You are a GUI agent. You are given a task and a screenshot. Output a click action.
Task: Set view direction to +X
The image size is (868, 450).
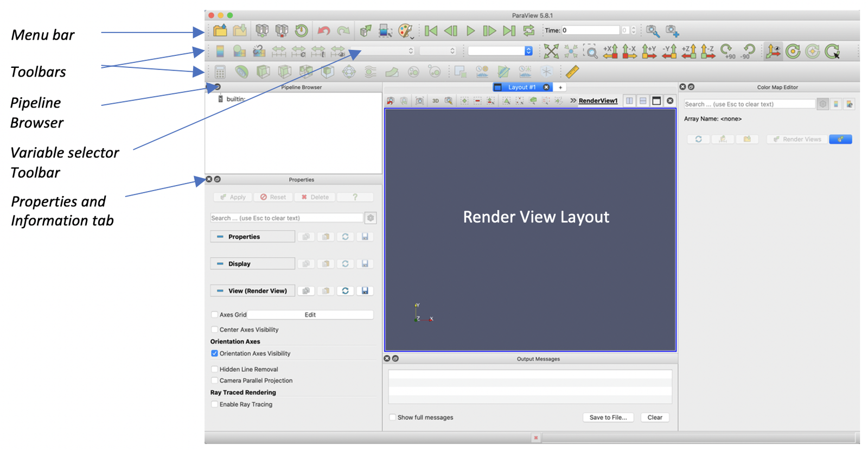(x=610, y=52)
